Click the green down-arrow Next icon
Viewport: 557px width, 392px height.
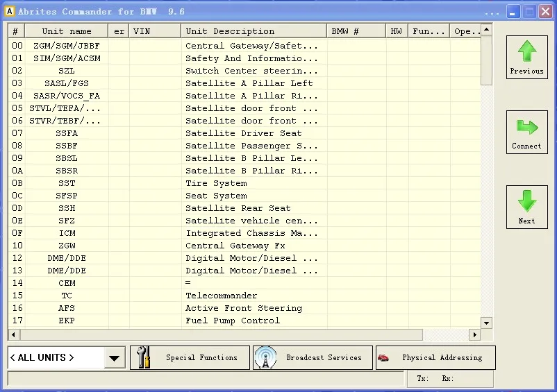(x=527, y=201)
